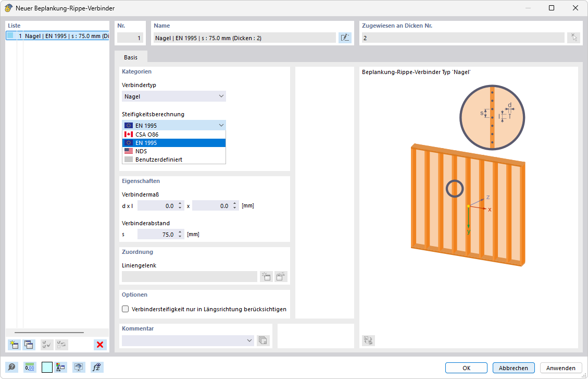Collapse the Steifigkeitsberechnung EN 1995 dropdown

pyautogui.click(x=174, y=125)
